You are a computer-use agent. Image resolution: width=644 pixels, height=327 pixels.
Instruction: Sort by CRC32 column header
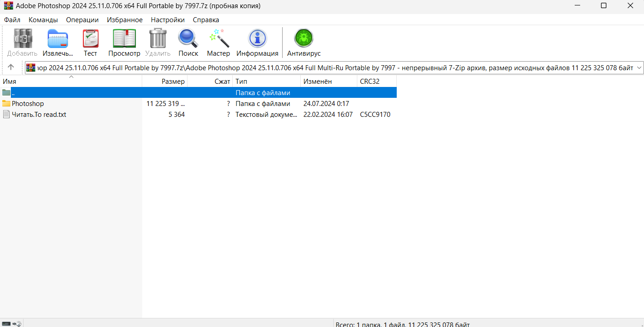(x=377, y=82)
